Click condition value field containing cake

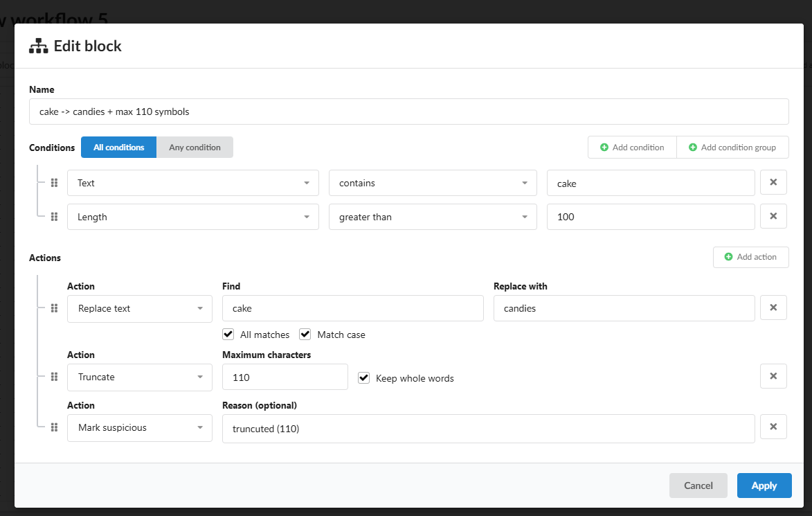pyautogui.click(x=651, y=183)
